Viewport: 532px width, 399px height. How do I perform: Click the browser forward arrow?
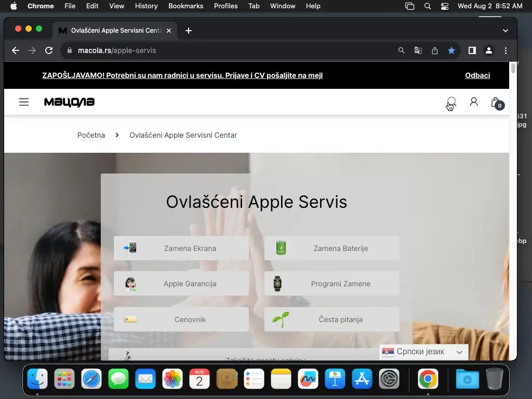point(32,50)
